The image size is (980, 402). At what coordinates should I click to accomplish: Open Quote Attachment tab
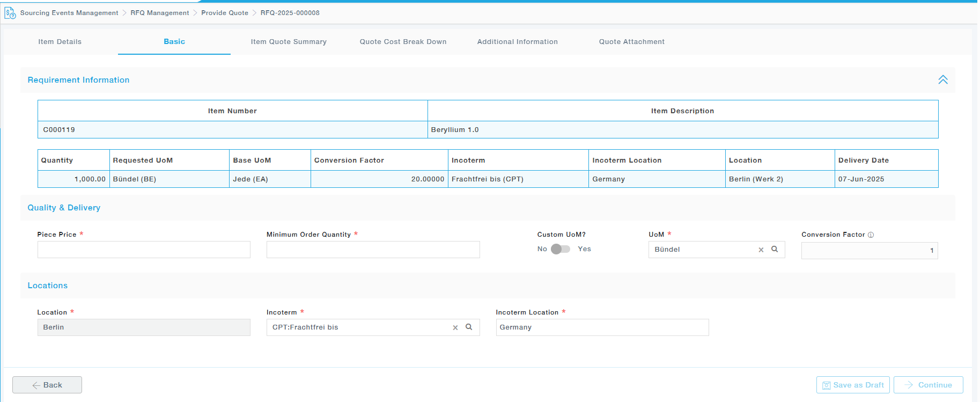[x=631, y=42]
